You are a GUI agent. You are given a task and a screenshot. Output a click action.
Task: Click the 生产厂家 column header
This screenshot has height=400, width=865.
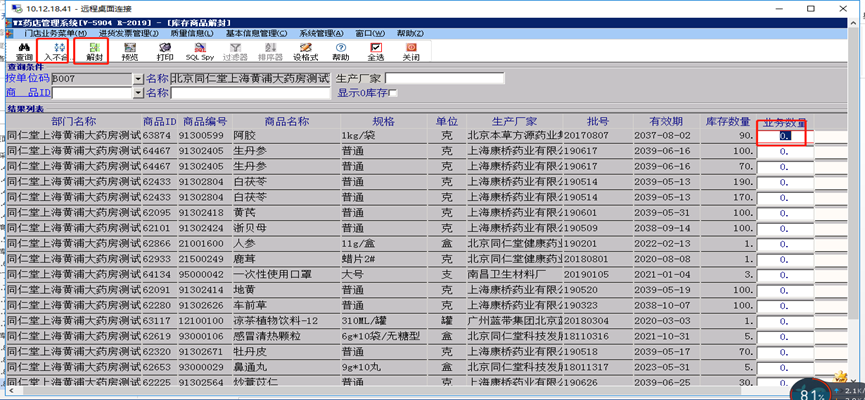[x=515, y=121]
